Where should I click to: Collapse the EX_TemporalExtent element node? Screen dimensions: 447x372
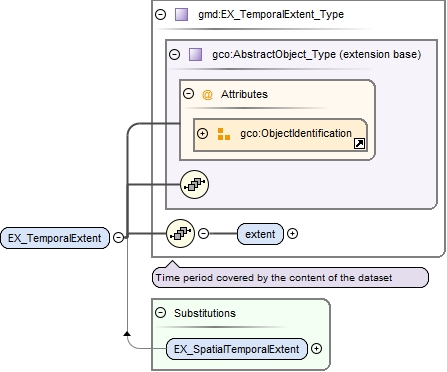click(118, 237)
